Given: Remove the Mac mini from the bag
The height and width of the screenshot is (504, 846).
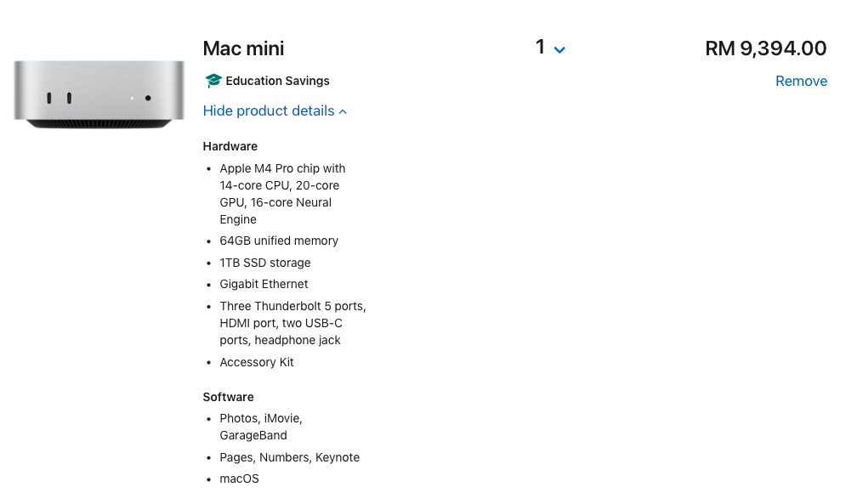Looking at the screenshot, I should (x=801, y=81).
